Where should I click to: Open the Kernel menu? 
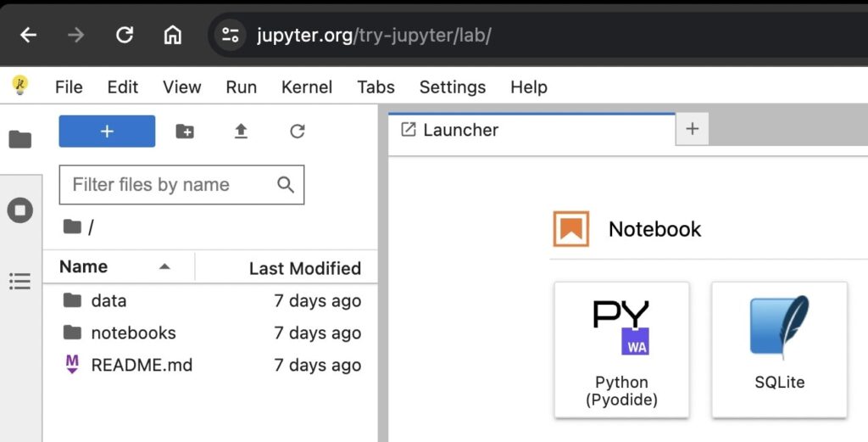307,87
